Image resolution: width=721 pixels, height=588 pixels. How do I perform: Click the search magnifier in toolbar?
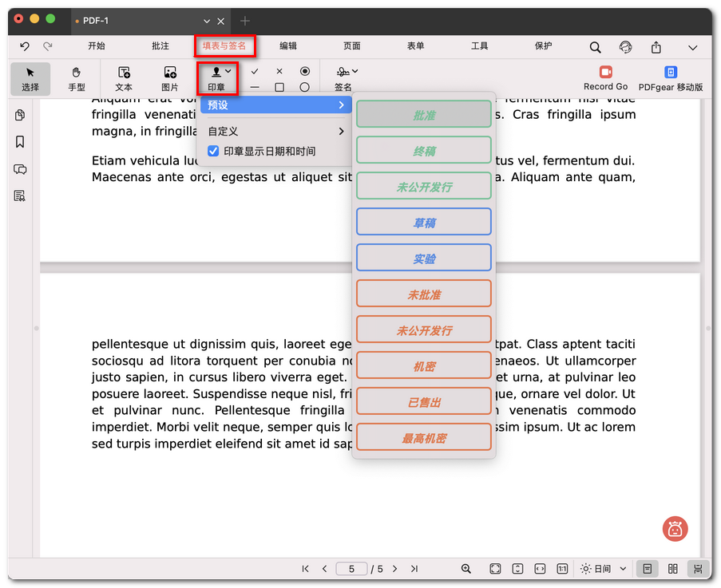pyautogui.click(x=596, y=48)
